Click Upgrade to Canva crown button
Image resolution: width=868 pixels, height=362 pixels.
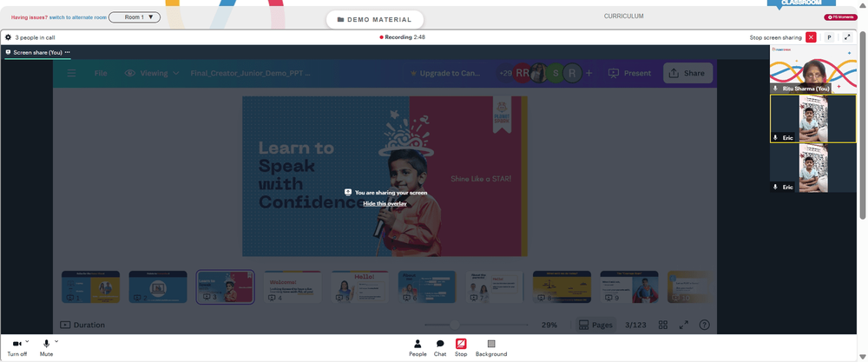tap(447, 73)
